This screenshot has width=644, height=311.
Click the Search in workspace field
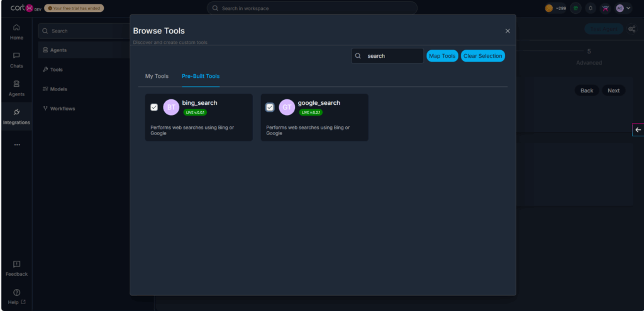pyautogui.click(x=312, y=8)
